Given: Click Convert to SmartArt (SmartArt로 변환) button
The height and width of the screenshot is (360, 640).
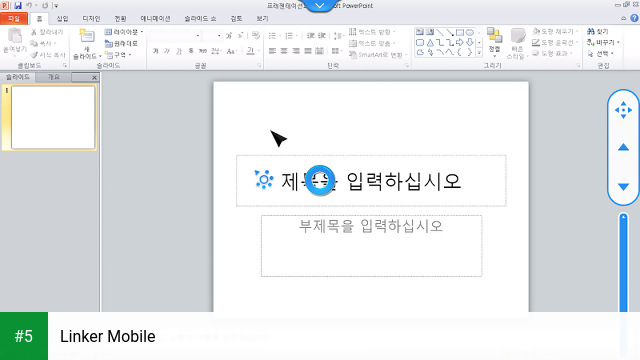Looking at the screenshot, I should pos(378,55).
